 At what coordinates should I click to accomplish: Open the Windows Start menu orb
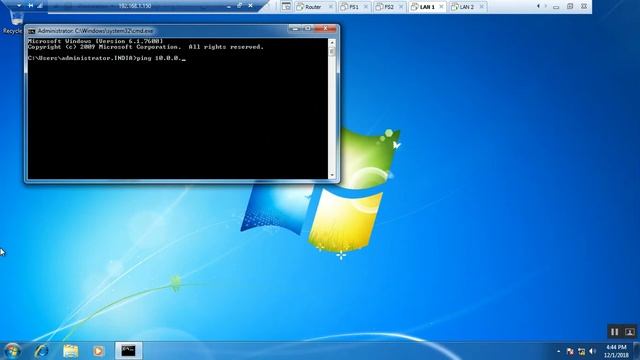(x=12, y=351)
